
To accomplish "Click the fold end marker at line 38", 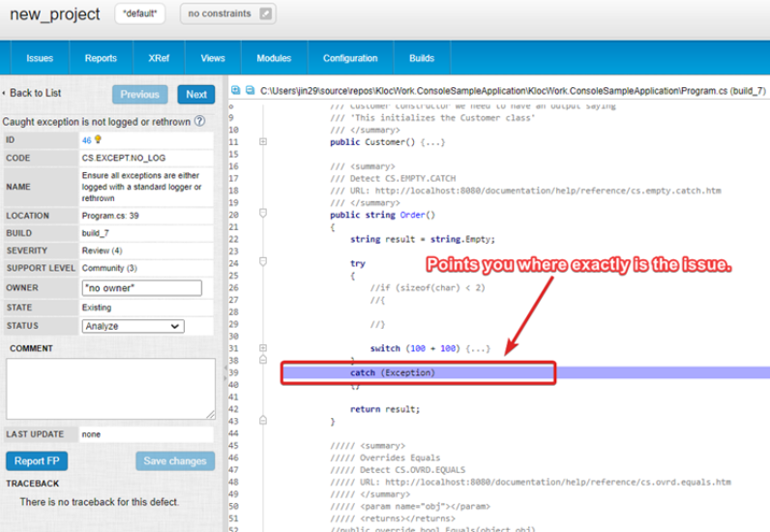I will (x=263, y=360).
